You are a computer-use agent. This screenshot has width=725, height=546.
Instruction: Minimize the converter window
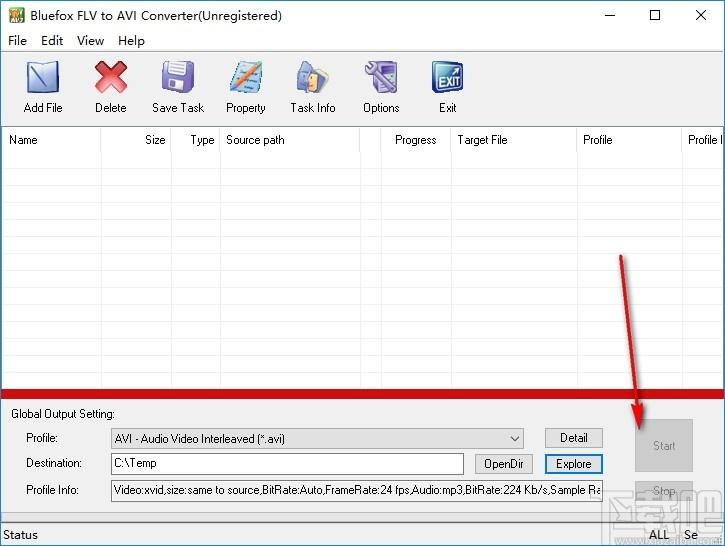(610, 15)
